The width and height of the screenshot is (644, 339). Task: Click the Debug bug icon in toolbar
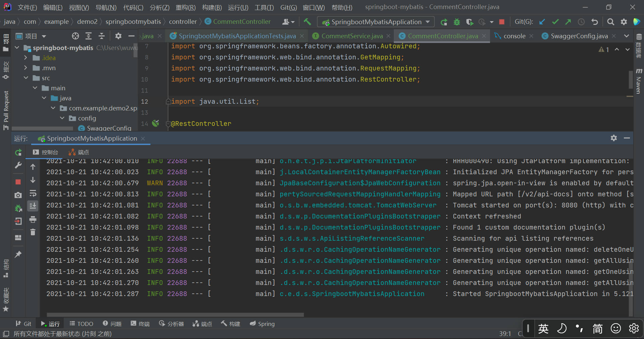pos(457,22)
